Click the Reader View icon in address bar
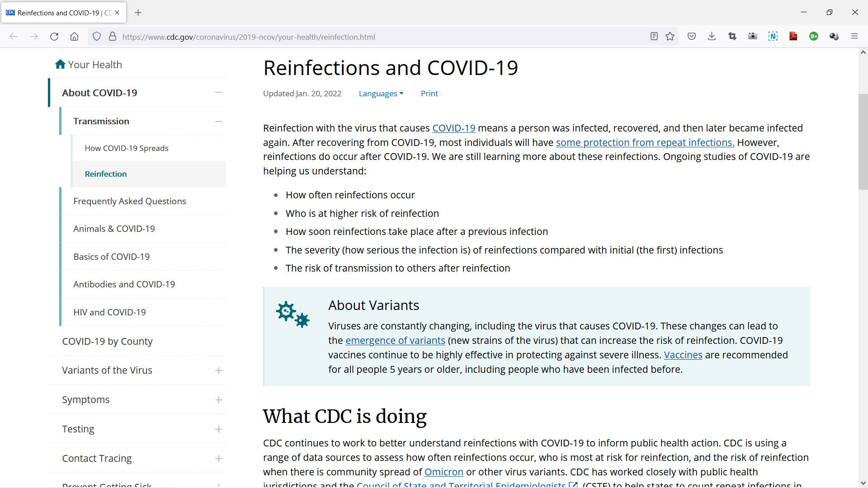Screen dimensions: 868x488 tap(654, 37)
